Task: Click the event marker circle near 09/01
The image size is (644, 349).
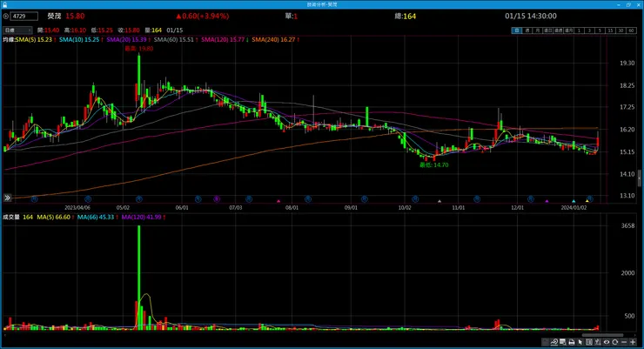Action: [365, 199]
